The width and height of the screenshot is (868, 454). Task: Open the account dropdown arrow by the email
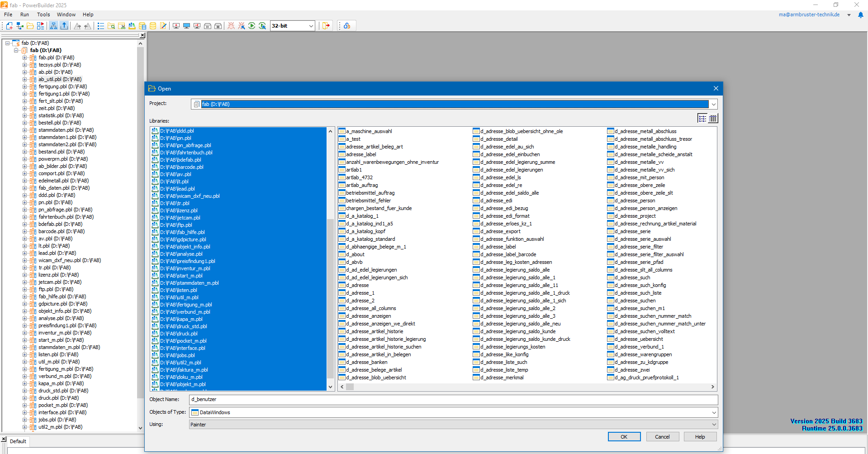[x=849, y=15]
